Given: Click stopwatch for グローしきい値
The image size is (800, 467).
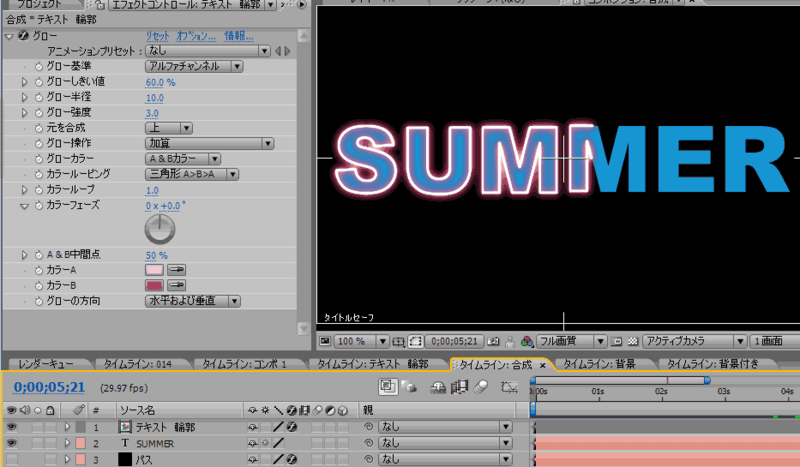Looking at the screenshot, I should point(39,82).
